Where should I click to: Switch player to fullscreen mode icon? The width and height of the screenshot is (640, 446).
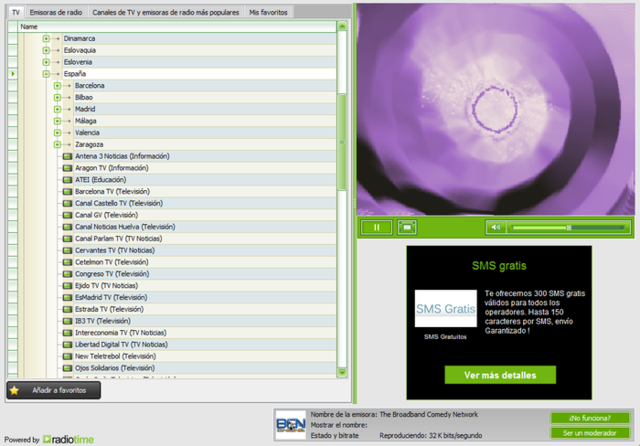pyautogui.click(x=407, y=227)
